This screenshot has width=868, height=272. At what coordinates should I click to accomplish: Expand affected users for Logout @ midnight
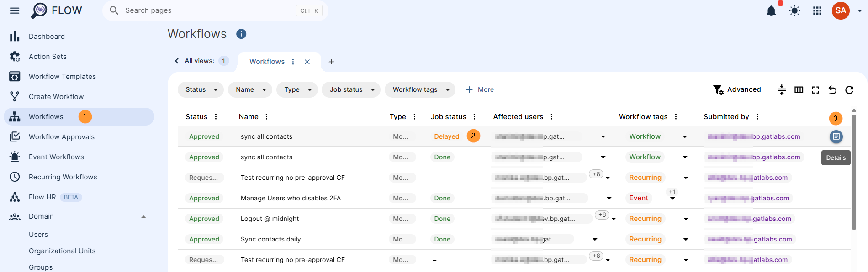(614, 219)
